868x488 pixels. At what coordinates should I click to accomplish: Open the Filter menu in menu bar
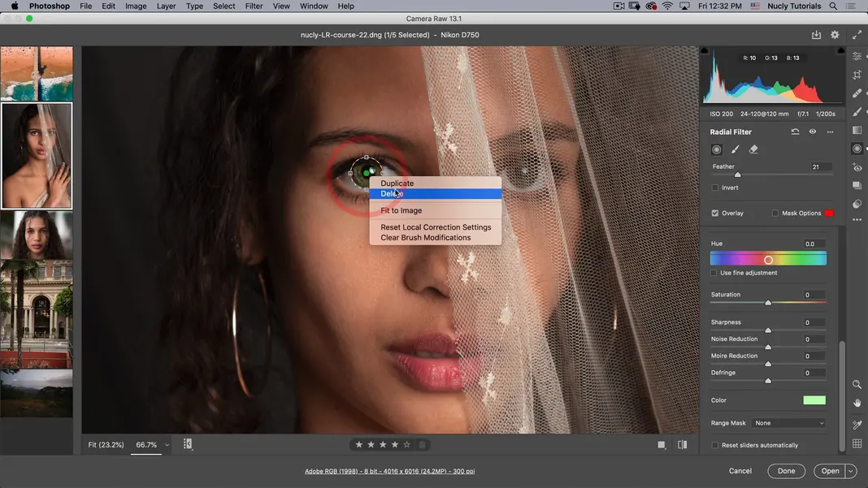(254, 6)
